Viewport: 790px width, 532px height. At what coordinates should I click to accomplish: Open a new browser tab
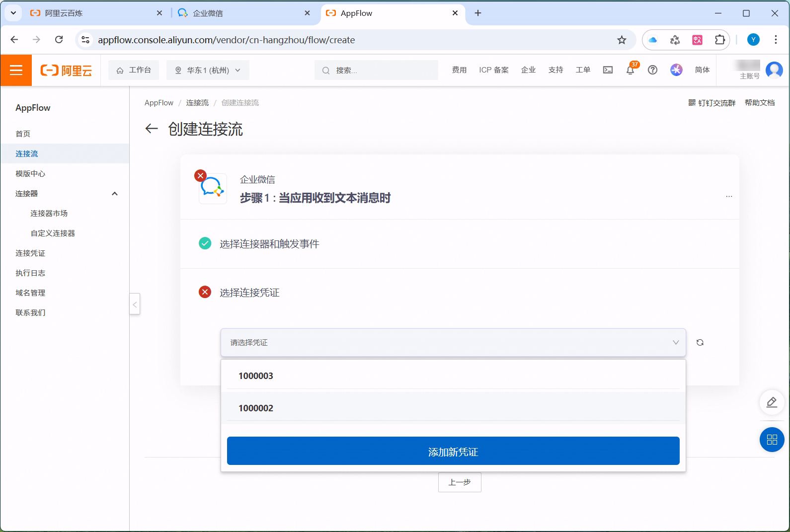(478, 13)
